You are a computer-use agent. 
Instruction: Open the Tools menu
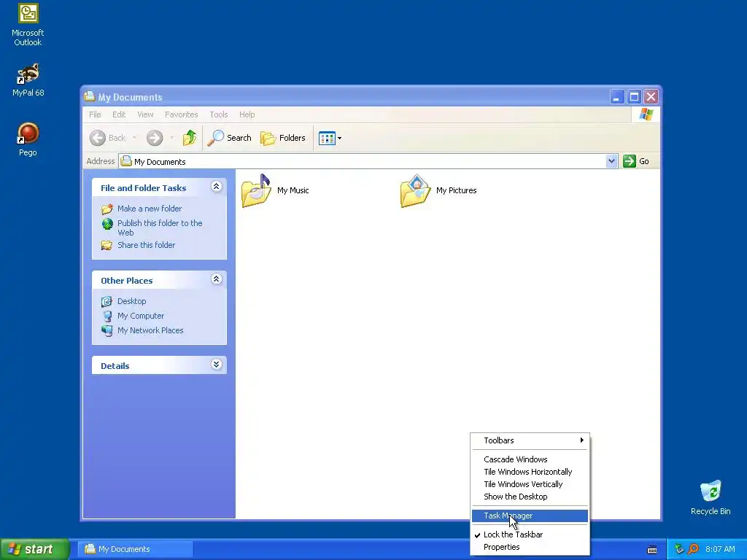pos(219,114)
